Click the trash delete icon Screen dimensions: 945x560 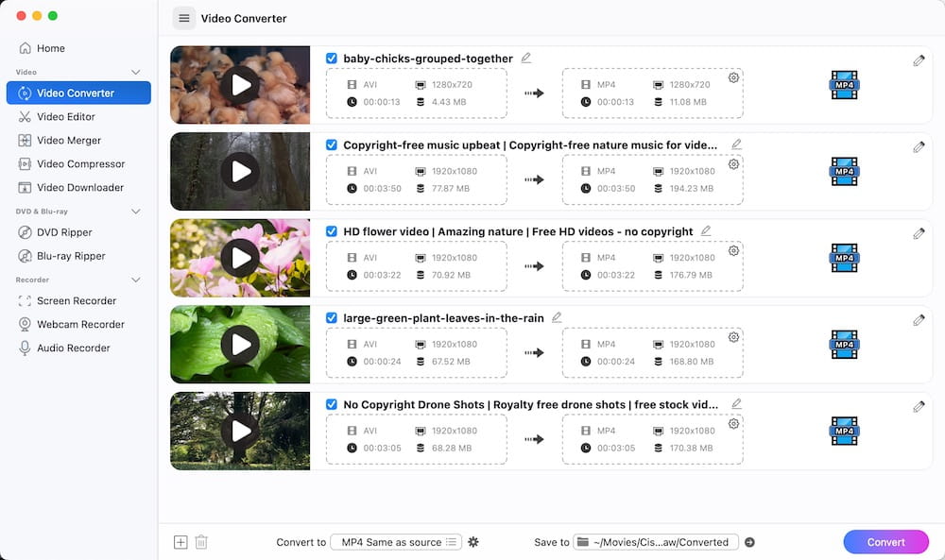pyautogui.click(x=201, y=542)
